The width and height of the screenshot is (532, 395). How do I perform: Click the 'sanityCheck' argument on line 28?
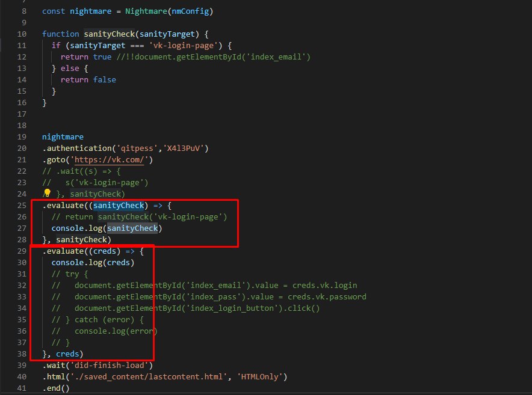[x=81, y=240]
